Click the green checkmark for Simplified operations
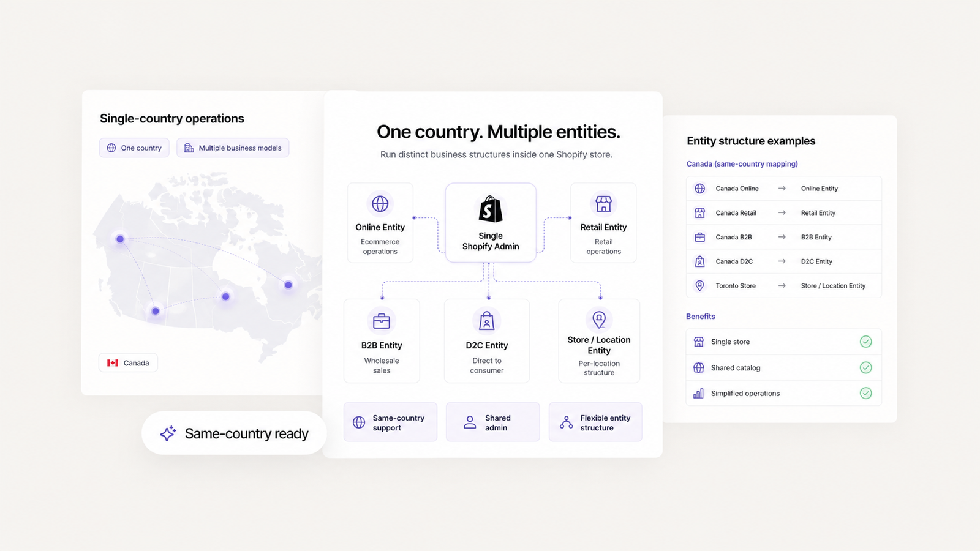The height and width of the screenshot is (551, 980). point(866,393)
